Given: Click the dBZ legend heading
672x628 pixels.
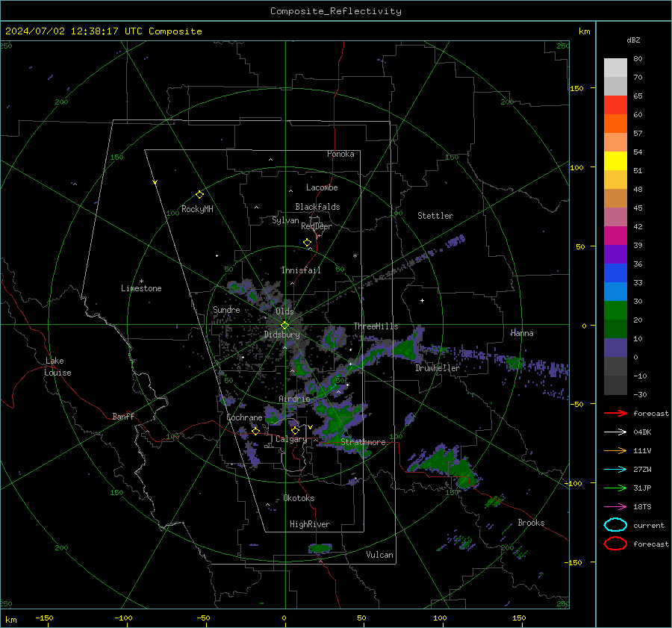Looking at the screenshot, I should point(633,40).
